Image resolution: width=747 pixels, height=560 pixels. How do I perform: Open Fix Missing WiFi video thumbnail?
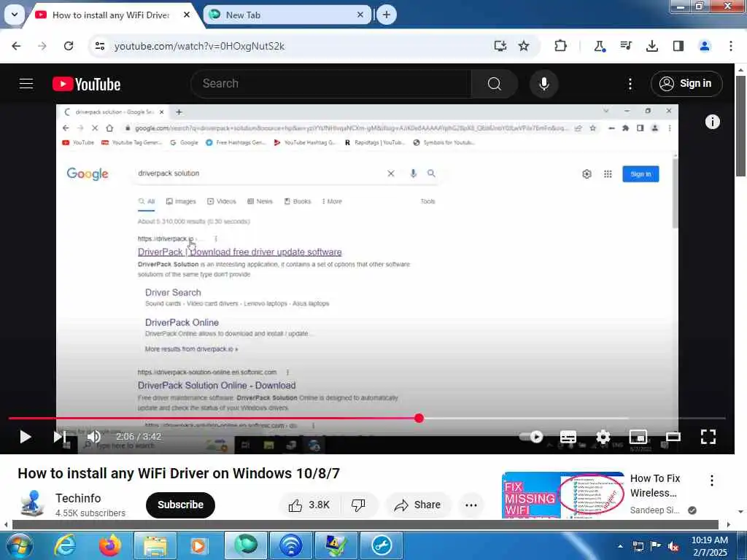click(x=562, y=495)
